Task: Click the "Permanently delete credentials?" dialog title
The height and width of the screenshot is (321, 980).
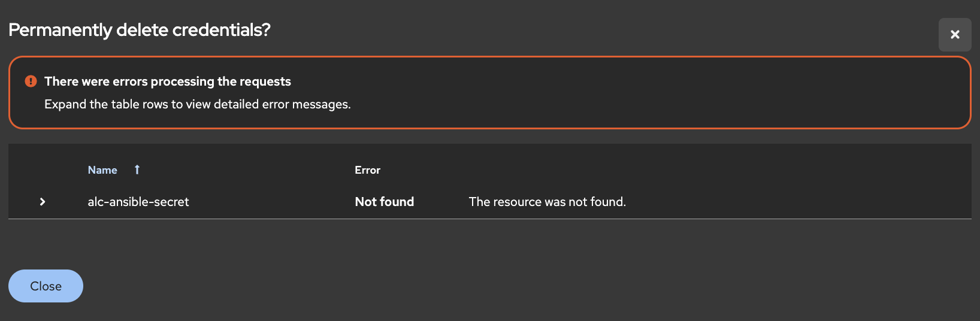Action: tap(140, 30)
